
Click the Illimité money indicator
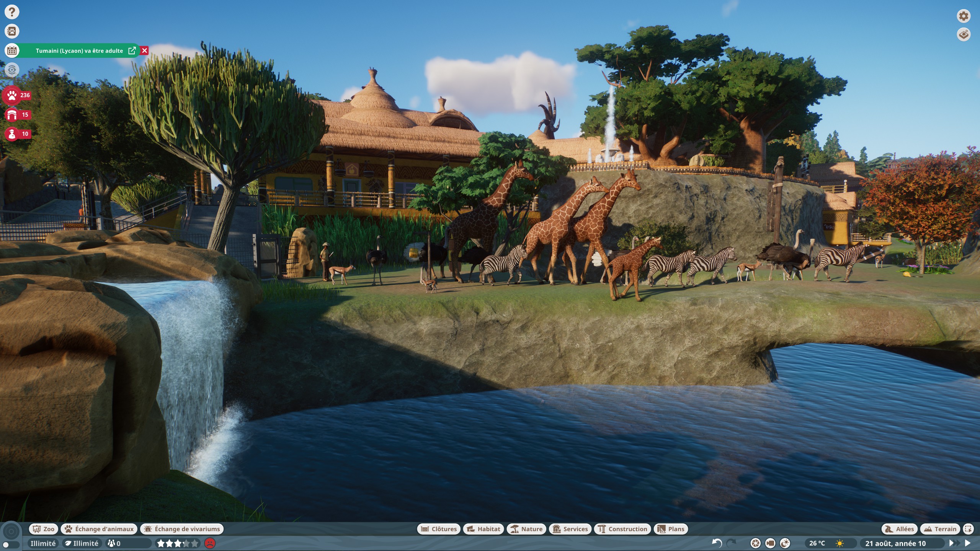pyautogui.click(x=43, y=543)
